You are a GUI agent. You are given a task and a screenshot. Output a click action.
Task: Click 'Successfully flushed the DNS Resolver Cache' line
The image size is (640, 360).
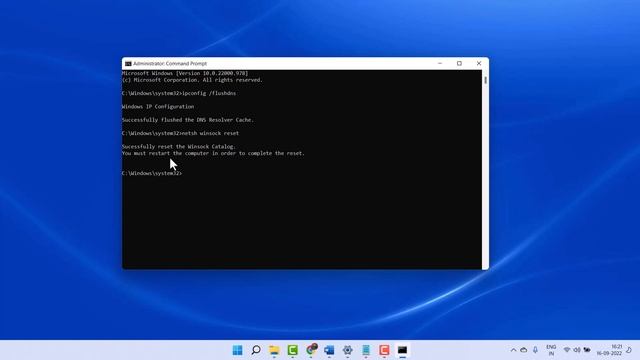coord(188,120)
